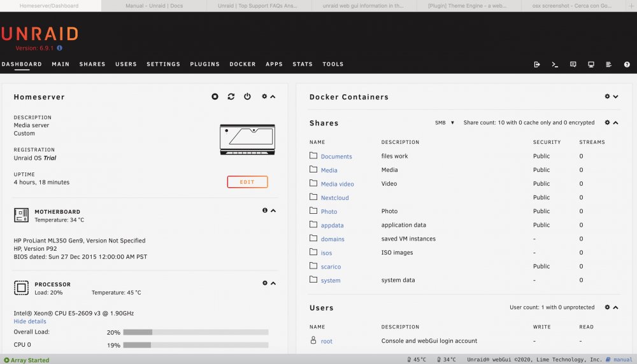Open the terminal icon in navigation bar

click(x=555, y=64)
